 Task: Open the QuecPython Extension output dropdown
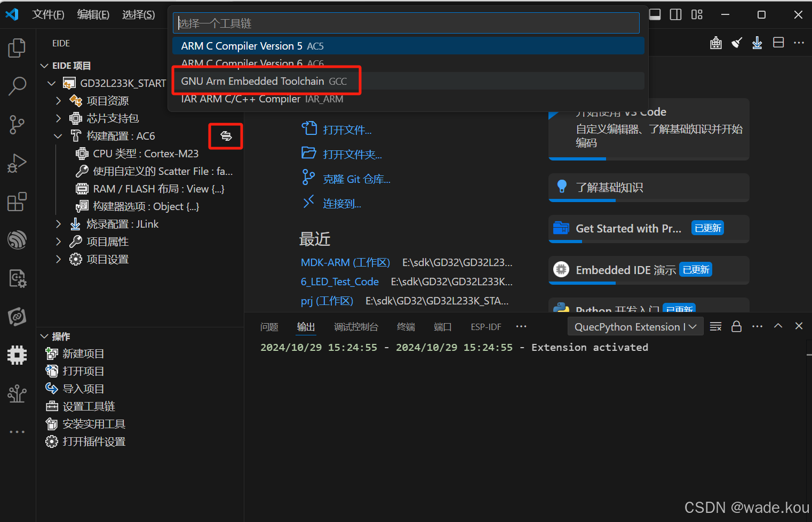point(635,327)
